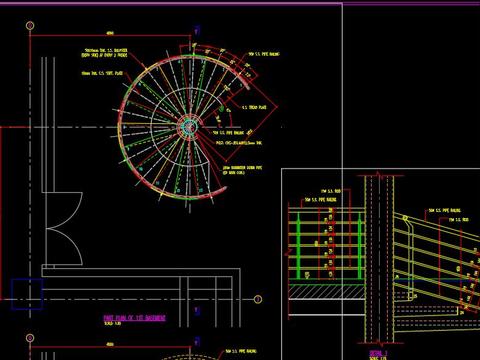Select the red break-line symbol atop the detail column
Image resolution: width=480 pixels, height=360 pixels.
[x=379, y=175]
